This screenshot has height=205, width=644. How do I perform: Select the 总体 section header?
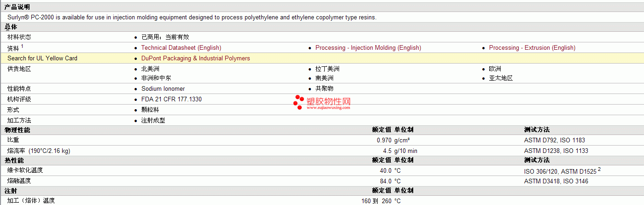[11, 27]
